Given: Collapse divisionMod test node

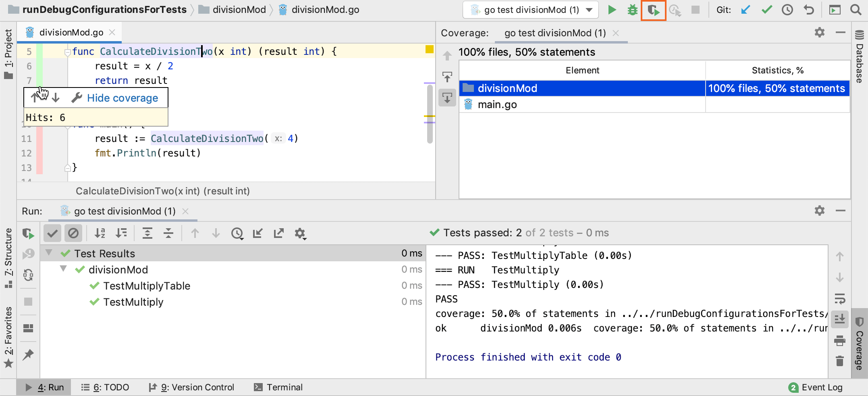Looking at the screenshot, I should pos(63,269).
